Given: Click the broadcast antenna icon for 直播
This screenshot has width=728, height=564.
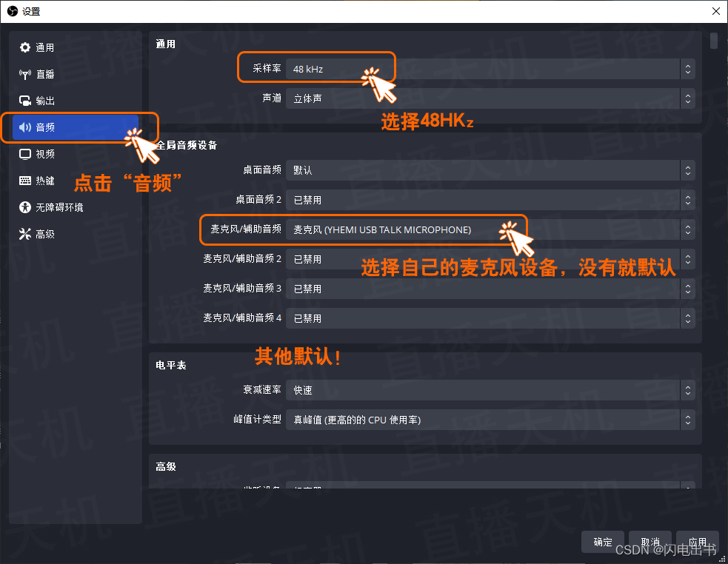Looking at the screenshot, I should [x=24, y=74].
